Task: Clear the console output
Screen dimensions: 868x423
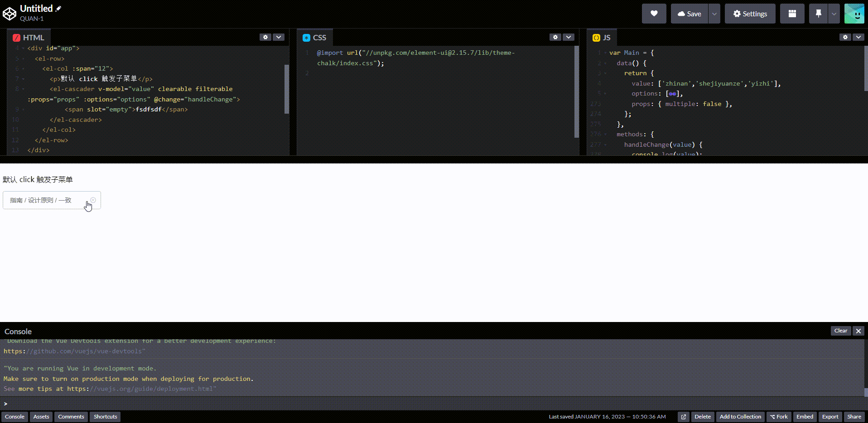Action: click(x=841, y=331)
